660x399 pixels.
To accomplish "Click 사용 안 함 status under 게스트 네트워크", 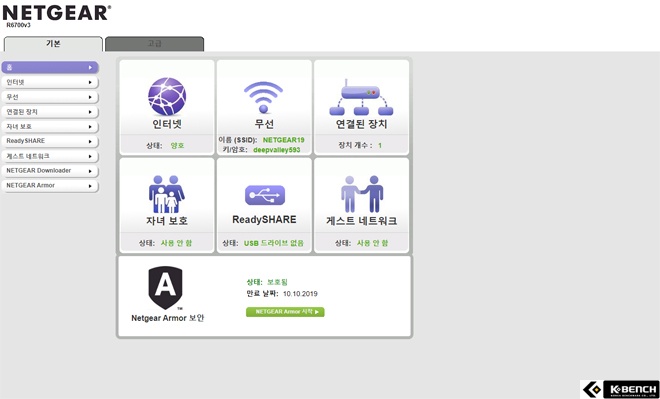I will [x=373, y=243].
